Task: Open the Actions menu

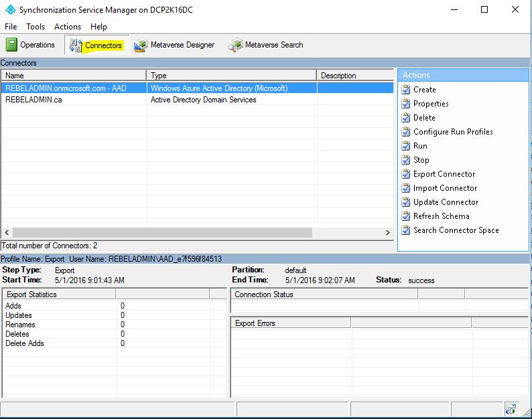Action: click(x=68, y=27)
